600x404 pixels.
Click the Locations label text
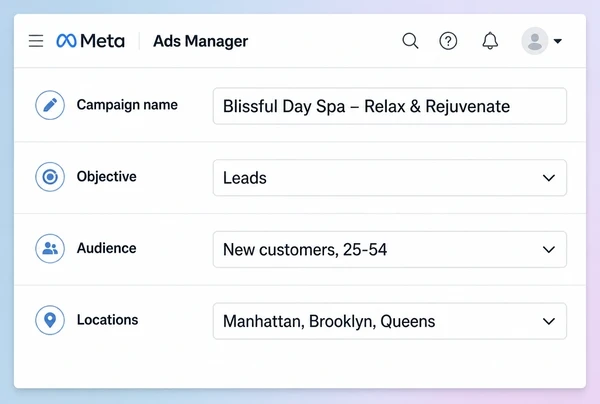(108, 320)
